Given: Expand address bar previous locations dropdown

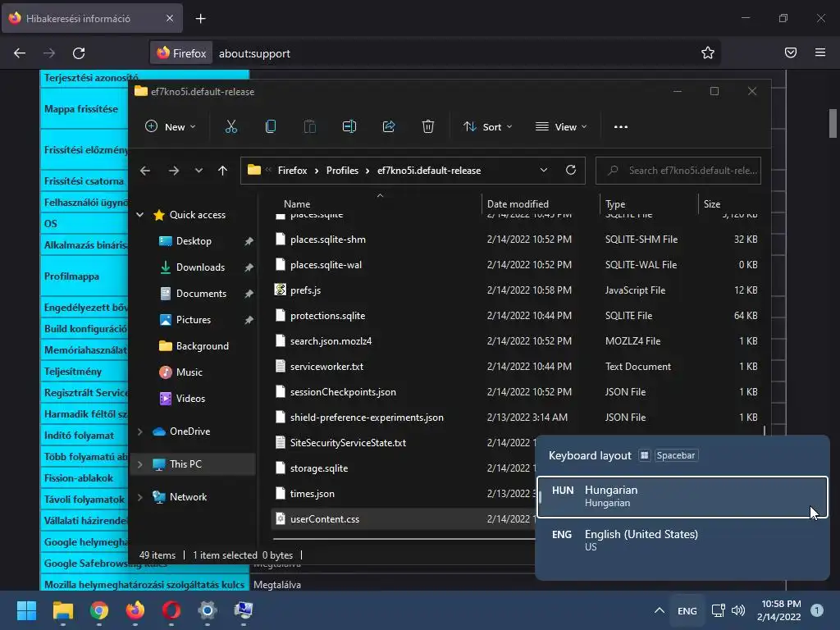Looking at the screenshot, I should [x=544, y=171].
